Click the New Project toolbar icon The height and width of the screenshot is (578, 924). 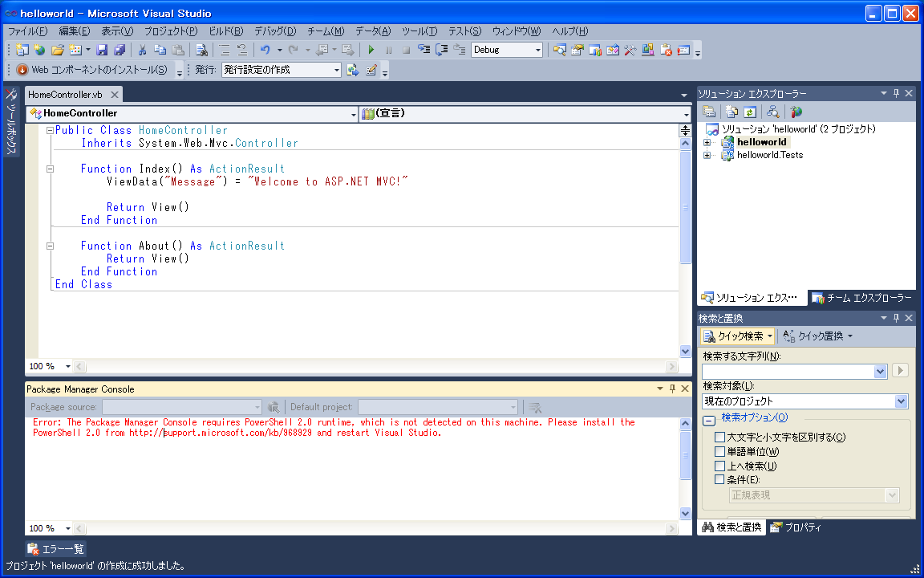22,50
